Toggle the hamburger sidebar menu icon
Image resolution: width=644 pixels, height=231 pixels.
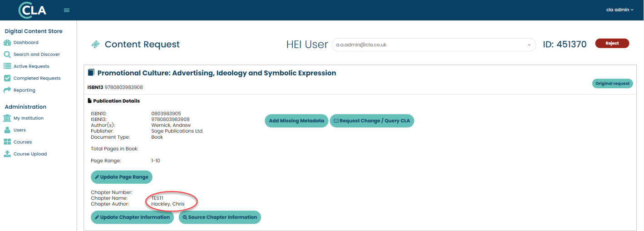67,10
